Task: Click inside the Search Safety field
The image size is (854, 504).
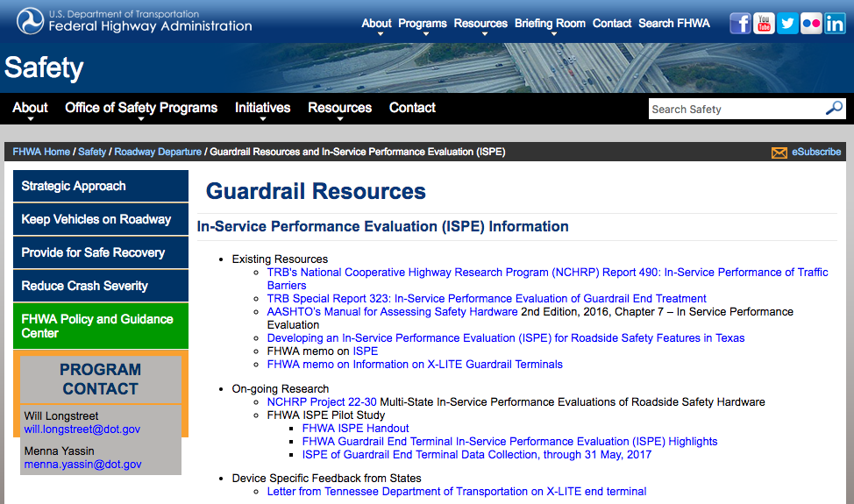Action: tap(735, 110)
